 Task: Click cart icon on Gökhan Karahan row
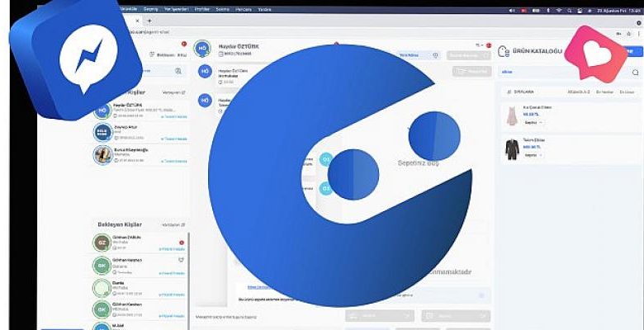tap(181, 260)
